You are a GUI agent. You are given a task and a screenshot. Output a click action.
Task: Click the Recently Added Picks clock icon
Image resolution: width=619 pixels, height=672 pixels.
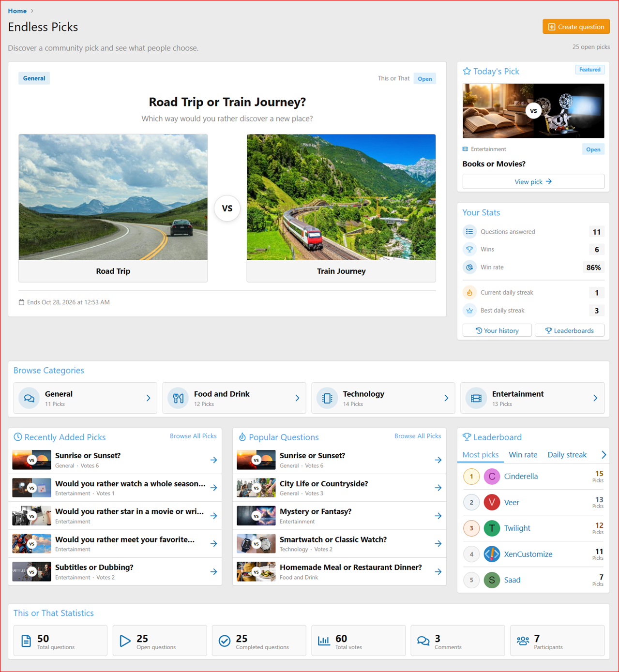point(18,437)
